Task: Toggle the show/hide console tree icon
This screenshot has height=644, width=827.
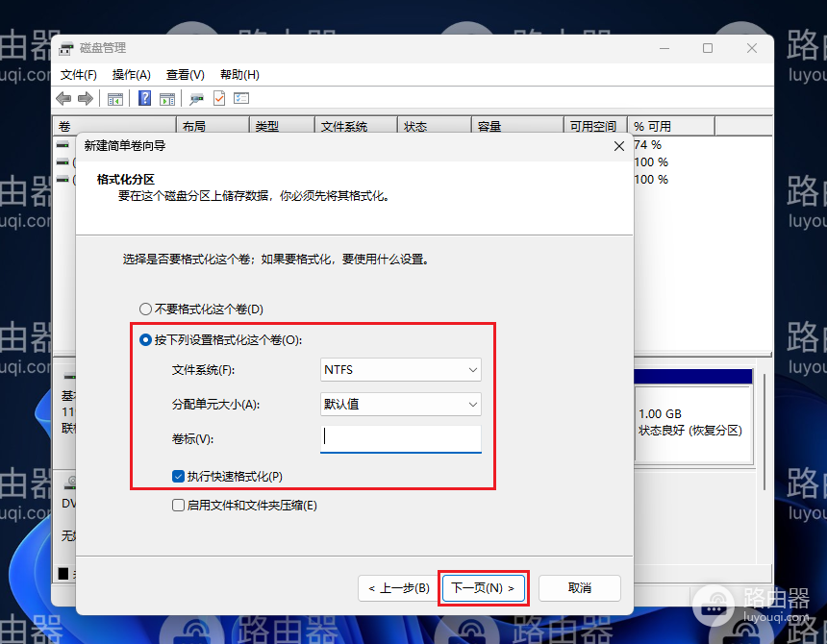Action: [115, 99]
